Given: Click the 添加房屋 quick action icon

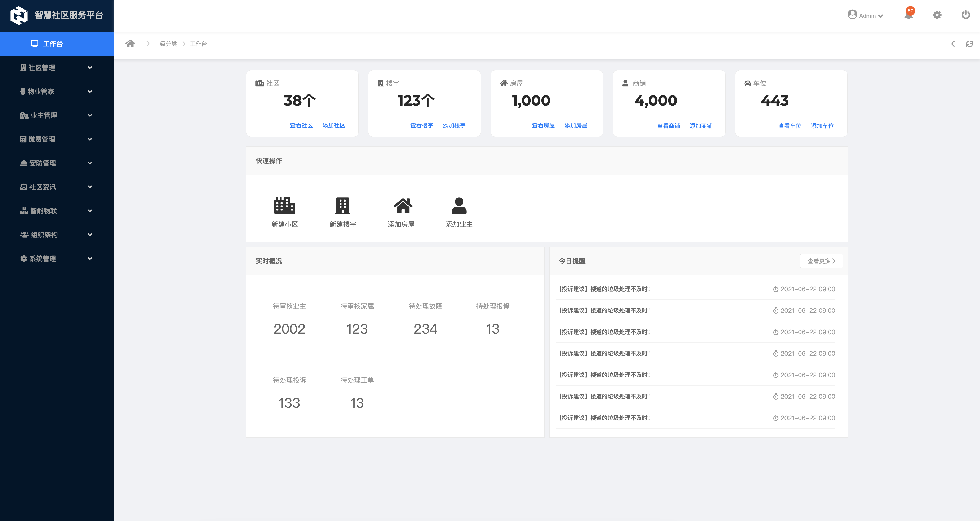Looking at the screenshot, I should pos(402,206).
